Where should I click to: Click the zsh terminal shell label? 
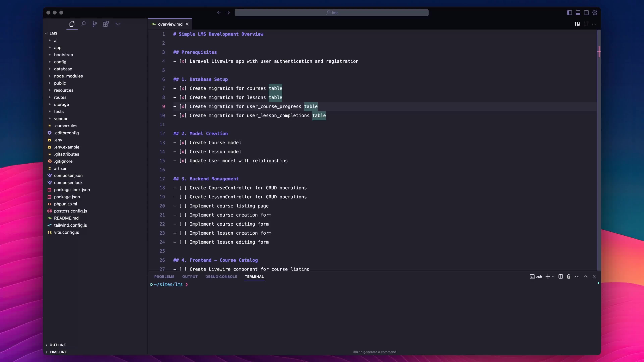536,277
